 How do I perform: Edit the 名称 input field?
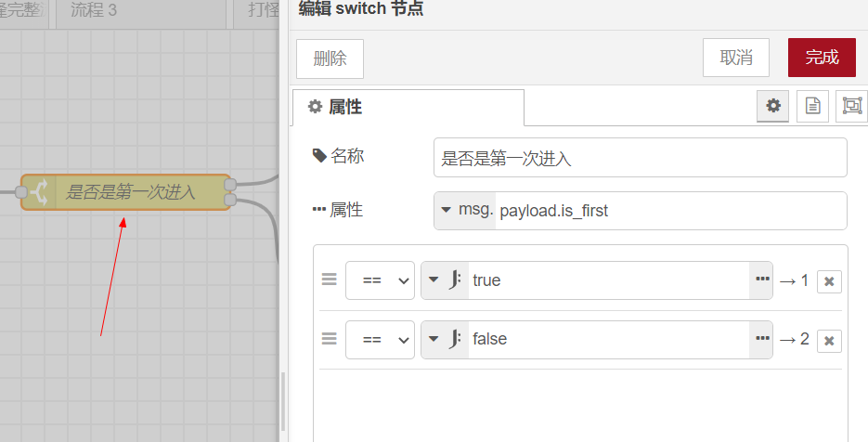click(640, 158)
